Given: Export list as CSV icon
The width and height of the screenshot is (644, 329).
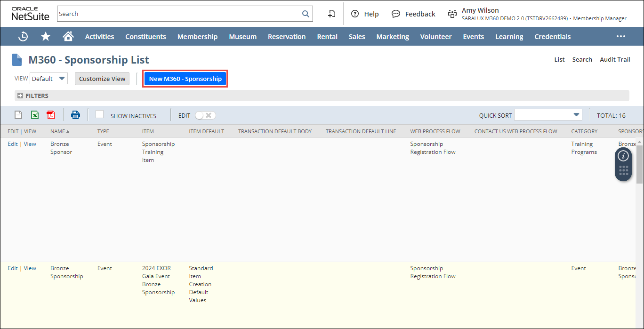Looking at the screenshot, I should tap(18, 115).
